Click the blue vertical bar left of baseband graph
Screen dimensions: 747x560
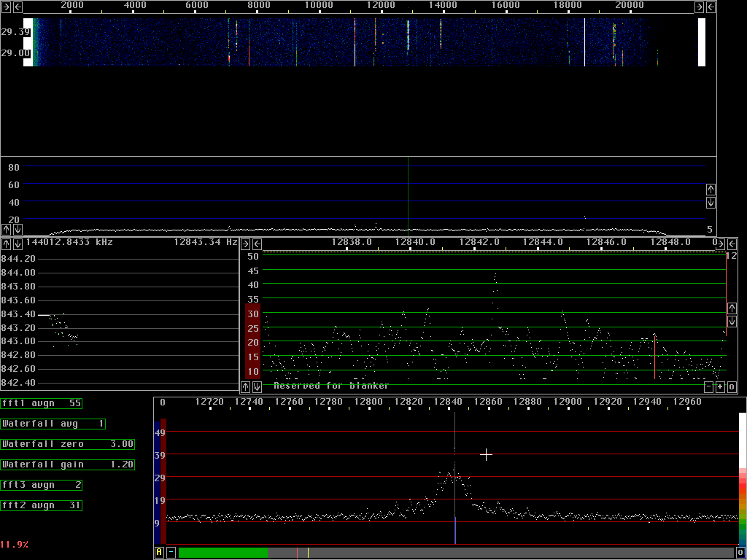click(x=158, y=482)
